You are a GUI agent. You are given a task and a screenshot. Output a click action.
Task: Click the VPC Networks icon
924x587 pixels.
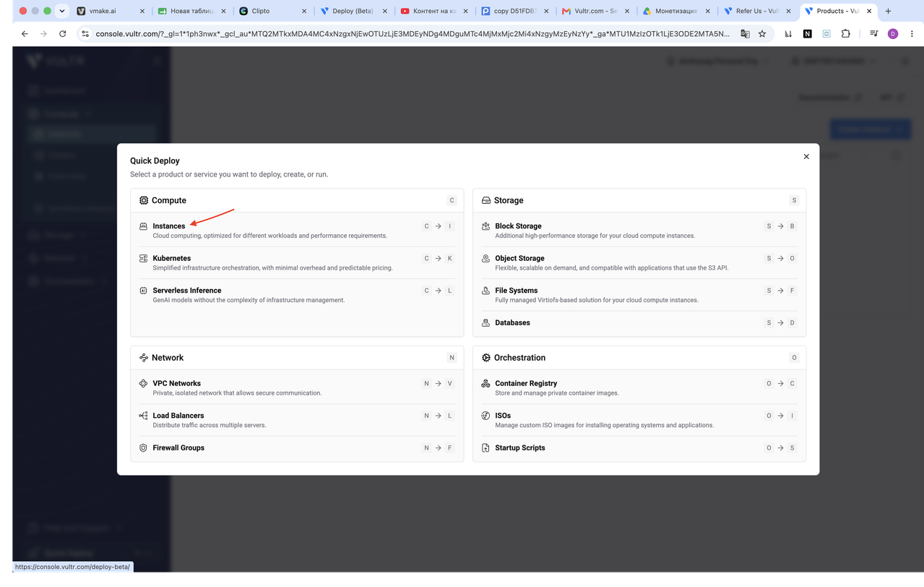[x=143, y=383]
